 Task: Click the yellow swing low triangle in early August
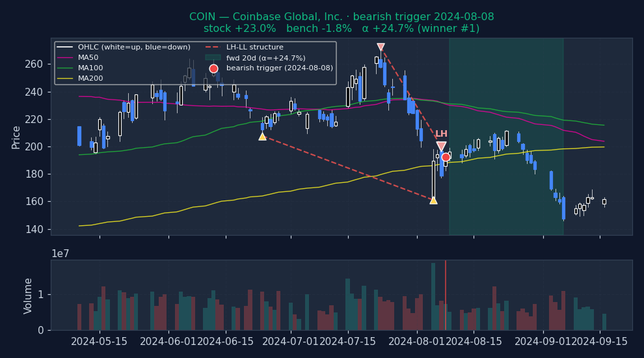point(433,200)
